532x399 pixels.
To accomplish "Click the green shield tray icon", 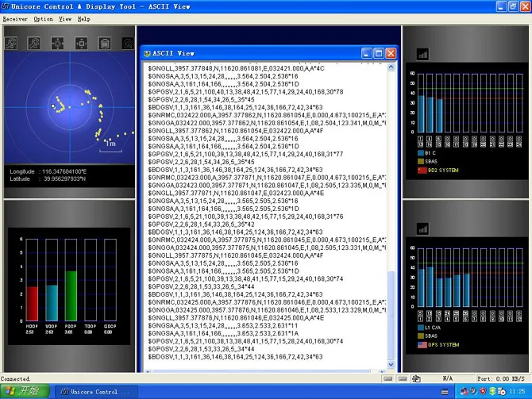I will (492, 392).
